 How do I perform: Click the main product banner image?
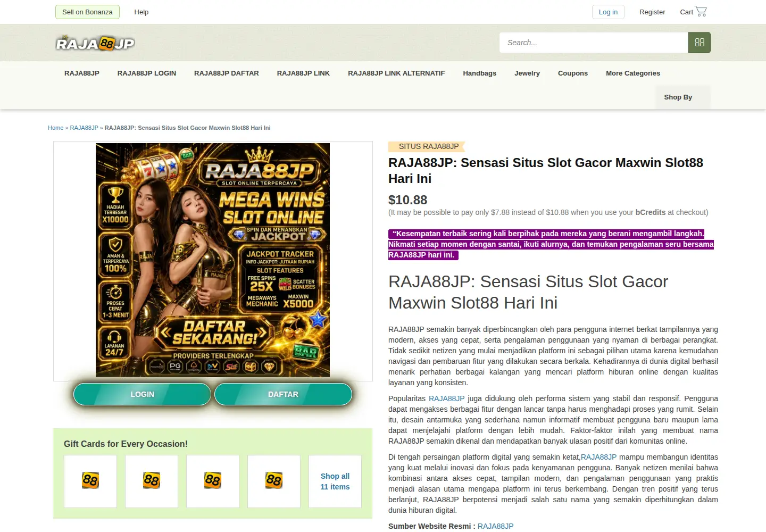[x=213, y=260]
